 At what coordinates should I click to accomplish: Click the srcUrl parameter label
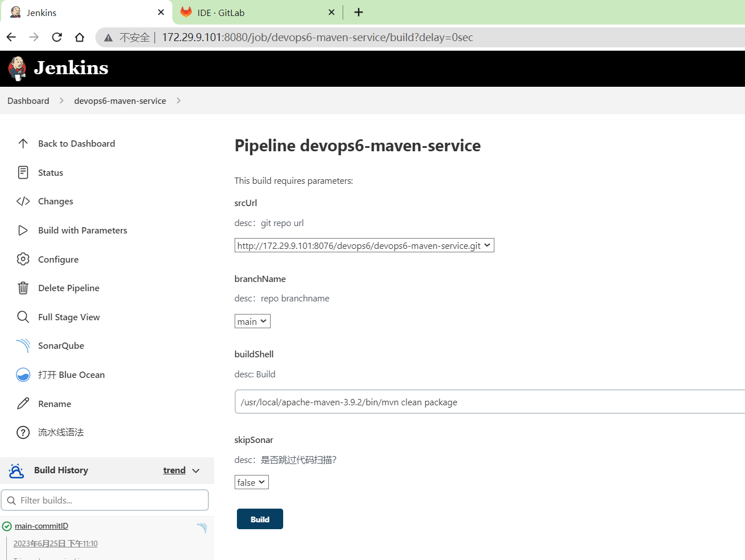tap(245, 203)
